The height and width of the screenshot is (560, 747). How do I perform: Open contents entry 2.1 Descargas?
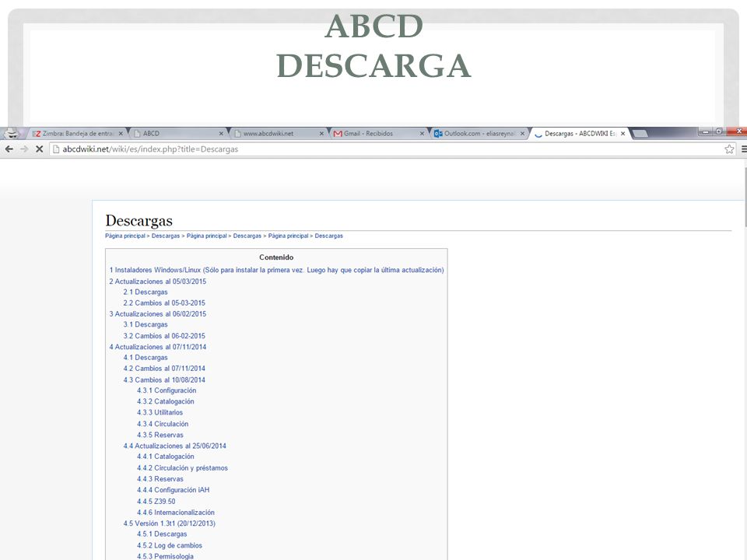coord(146,292)
